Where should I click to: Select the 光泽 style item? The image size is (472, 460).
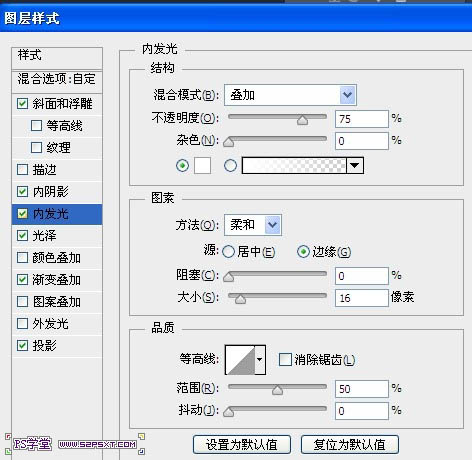pyautogui.click(x=57, y=236)
